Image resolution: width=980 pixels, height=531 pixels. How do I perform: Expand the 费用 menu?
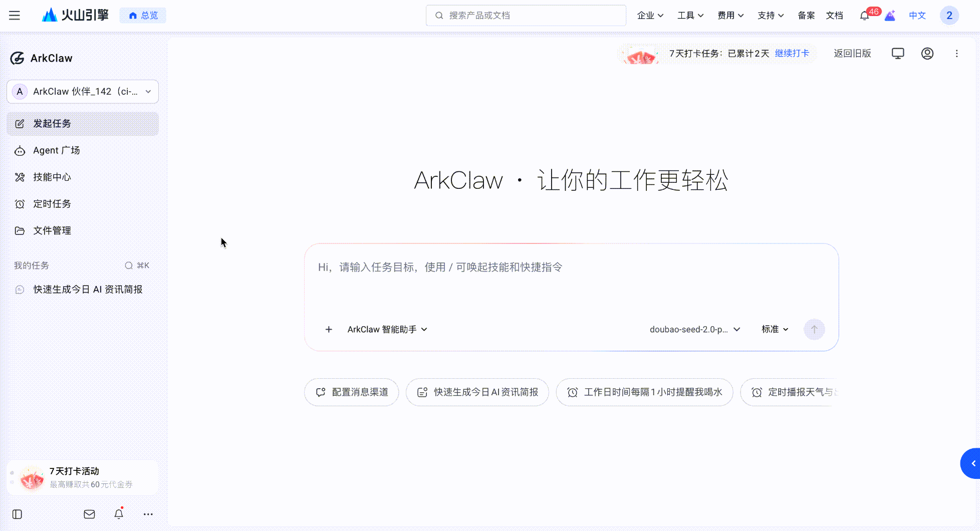tap(730, 16)
